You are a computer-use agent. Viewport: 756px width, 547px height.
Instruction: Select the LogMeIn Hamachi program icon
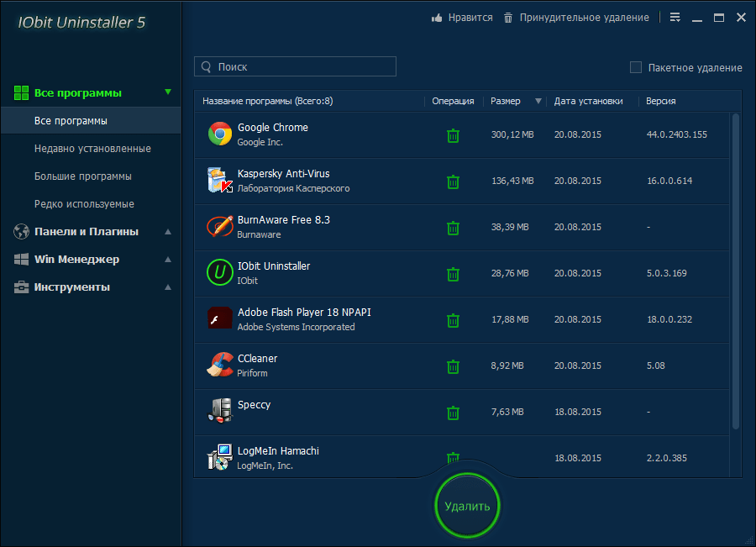click(x=220, y=457)
